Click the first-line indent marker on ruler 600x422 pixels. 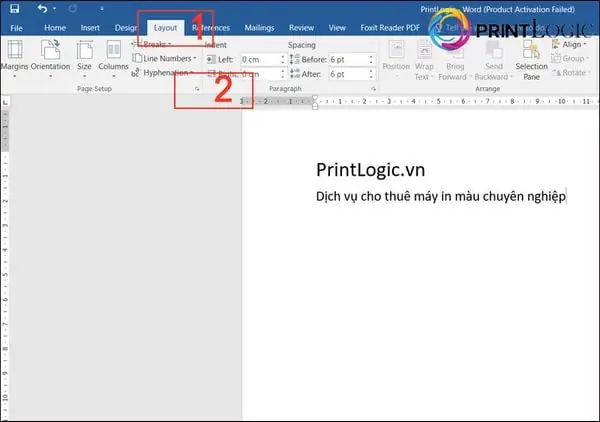pos(315,99)
